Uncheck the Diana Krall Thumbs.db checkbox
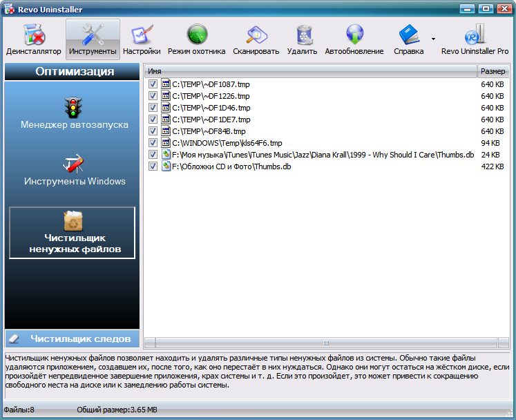Viewport: 516px width, 420px height. coord(153,155)
